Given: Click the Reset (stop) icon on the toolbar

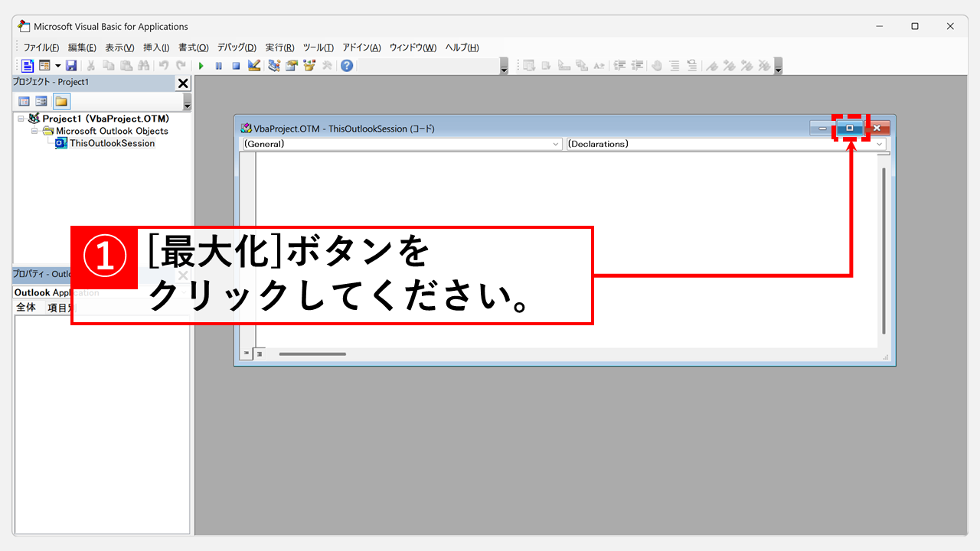Looking at the screenshot, I should [236, 65].
